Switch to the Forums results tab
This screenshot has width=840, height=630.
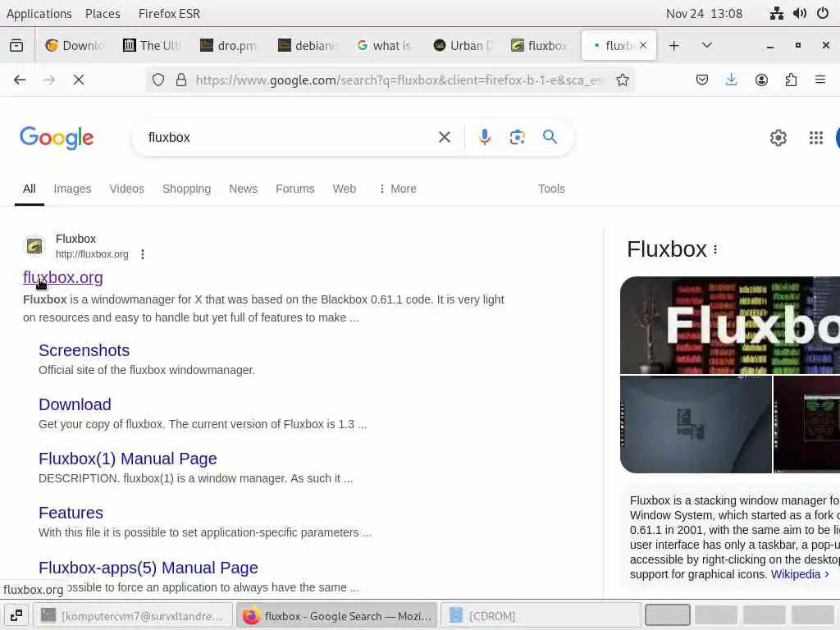(x=294, y=189)
